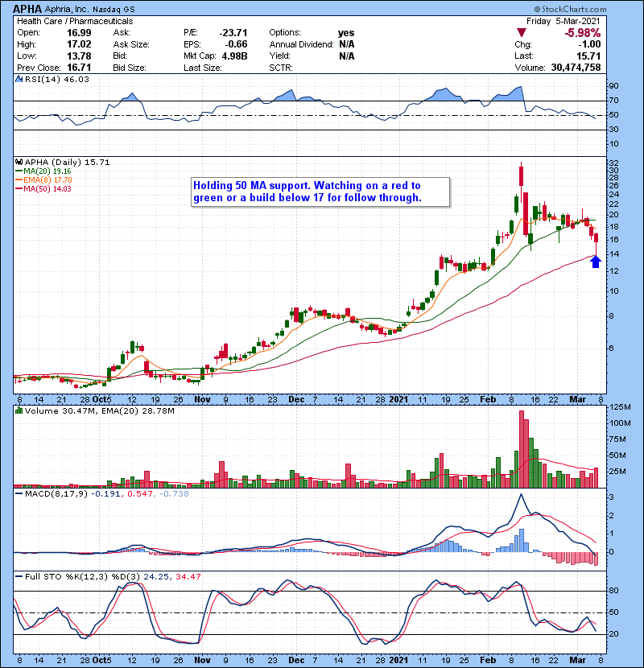Click the MA(50) 14.03 legend entry
This screenshot has height=668, width=644.
coord(43,188)
